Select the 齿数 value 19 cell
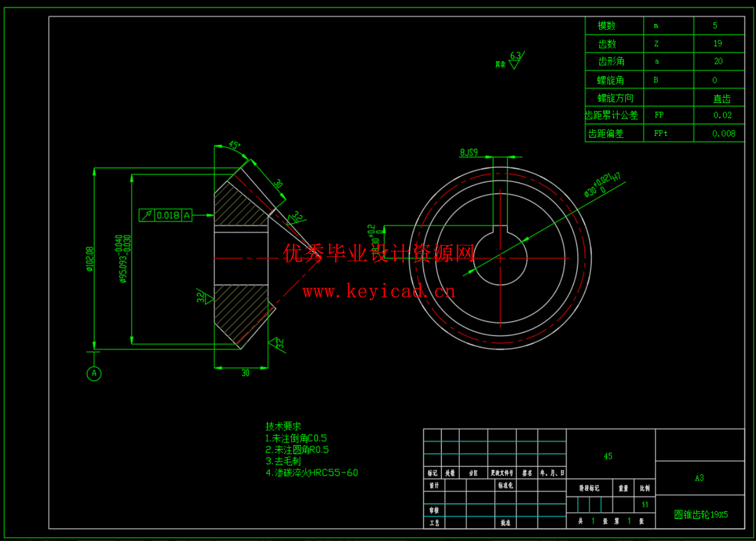 (718, 43)
